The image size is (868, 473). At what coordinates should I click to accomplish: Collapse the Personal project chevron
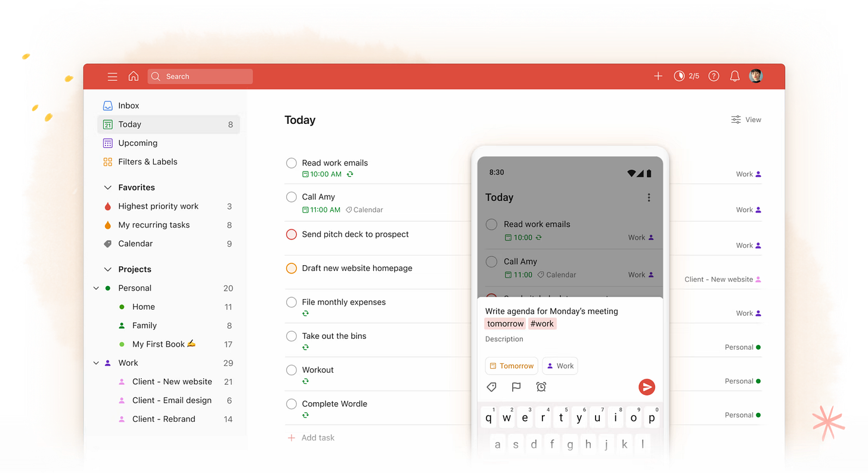tap(97, 288)
